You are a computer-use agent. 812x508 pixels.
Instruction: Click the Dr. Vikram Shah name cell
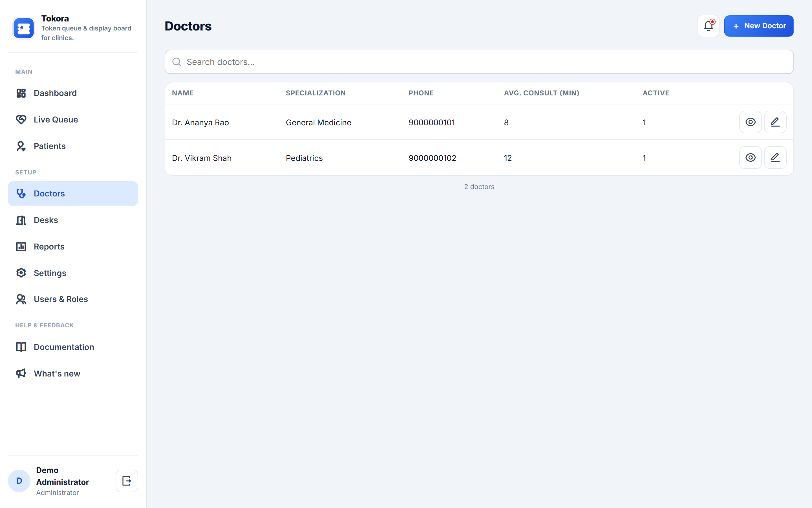coord(202,158)
